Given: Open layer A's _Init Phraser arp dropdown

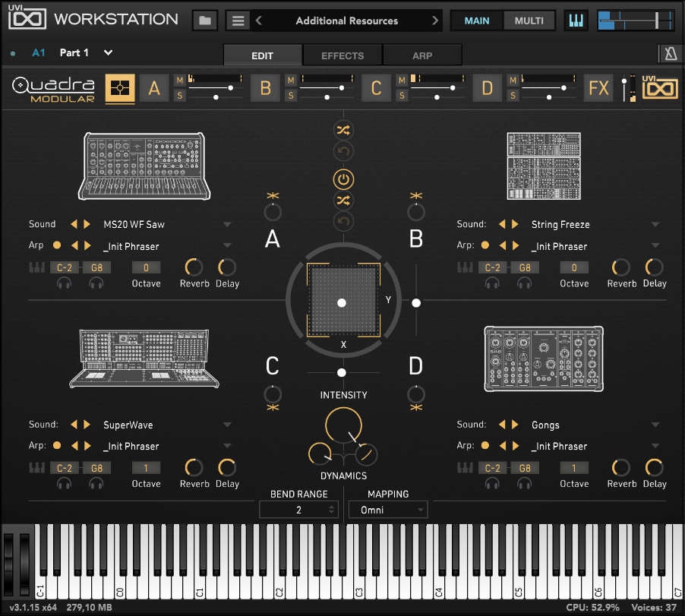Looking at the screenshot, I should [227, 245].
